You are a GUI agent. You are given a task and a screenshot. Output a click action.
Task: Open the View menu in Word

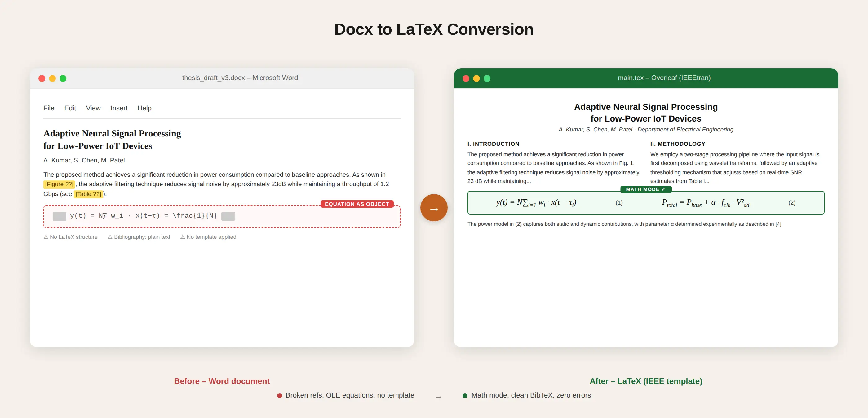pos(93,108)
